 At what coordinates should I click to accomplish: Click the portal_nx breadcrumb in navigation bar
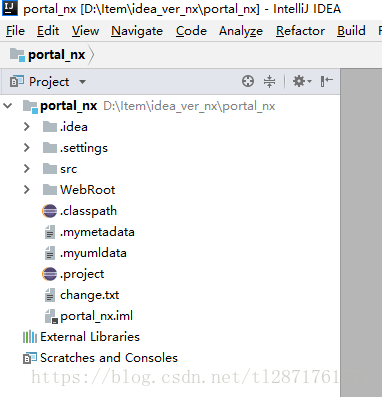coord(57,55)
